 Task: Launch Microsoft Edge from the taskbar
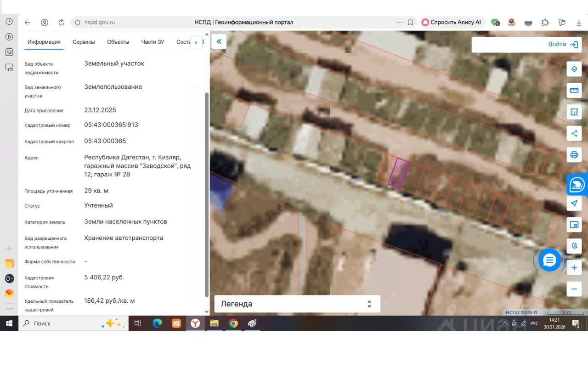click(157, 323)
